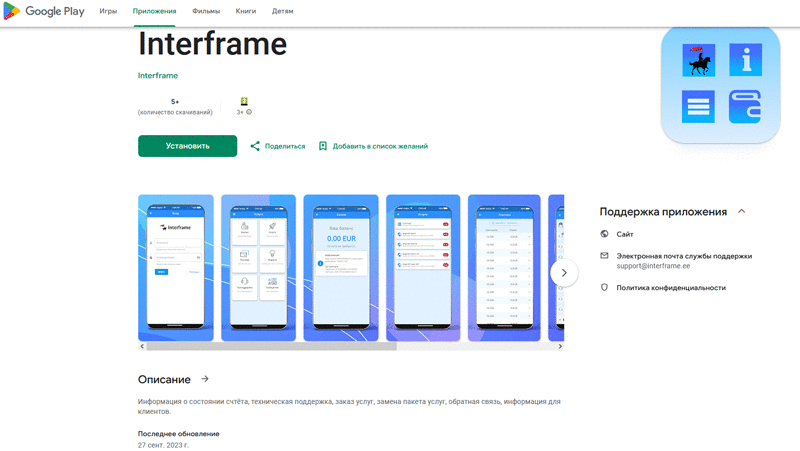Image resolution: width=800 pixels, height=451 pixels.
Task: Add app via Добавить в список желаний
Action: coord(380,146)
